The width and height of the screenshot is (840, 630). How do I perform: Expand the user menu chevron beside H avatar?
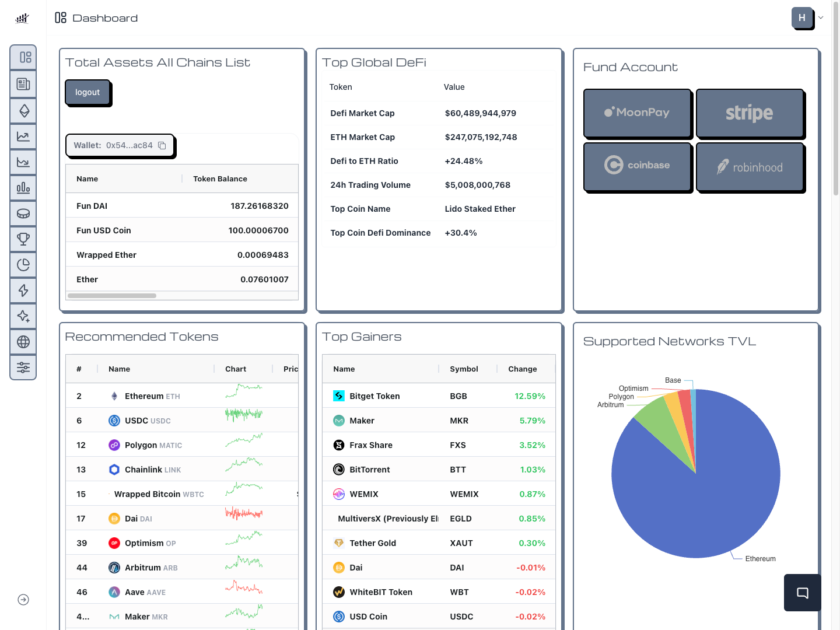821,17
